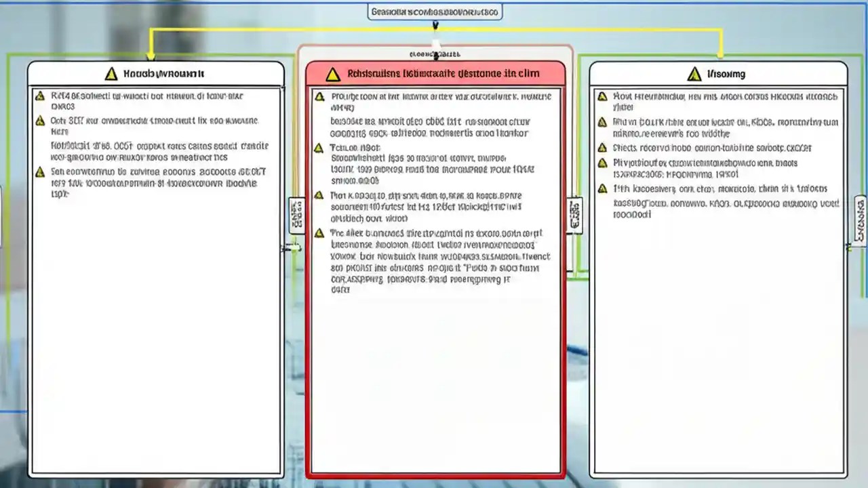This screenshot has height=488, width=868.
Task: Expand the collapsed tab between center and right panels
Action: (576, 215)
